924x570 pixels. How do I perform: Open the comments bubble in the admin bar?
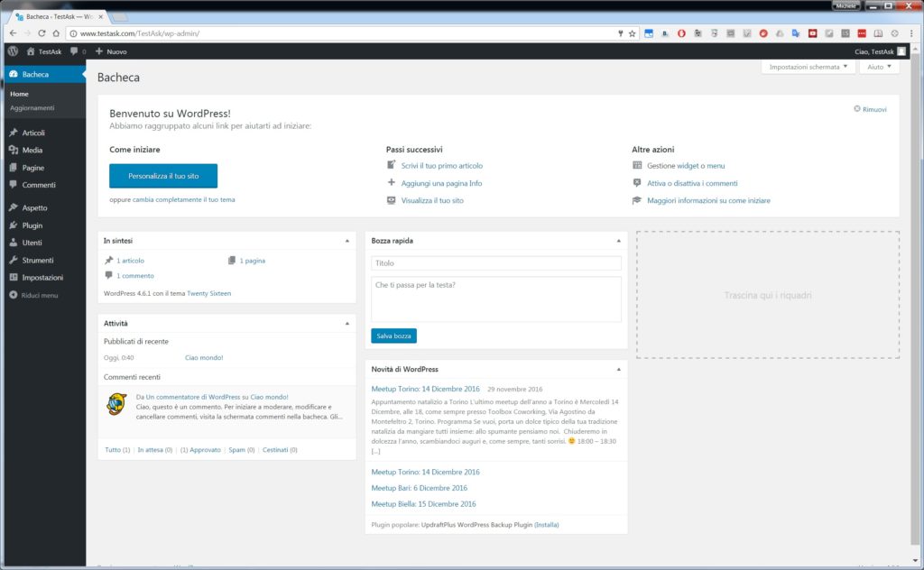point(78,51)
